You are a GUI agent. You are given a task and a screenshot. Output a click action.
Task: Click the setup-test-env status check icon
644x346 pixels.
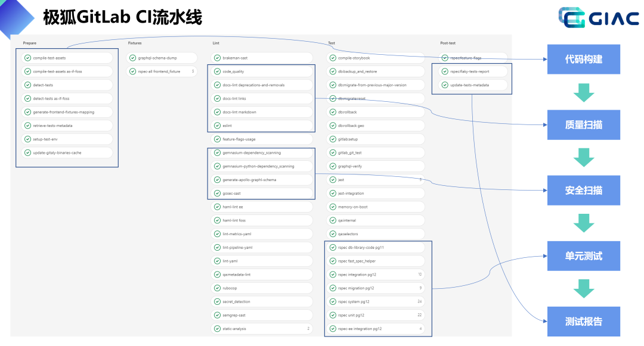point(27,139)
